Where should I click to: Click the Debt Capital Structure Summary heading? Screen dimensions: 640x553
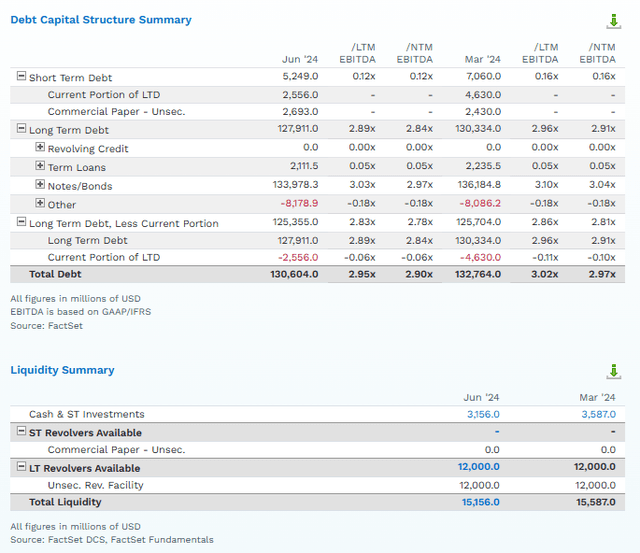click(100, 20)
